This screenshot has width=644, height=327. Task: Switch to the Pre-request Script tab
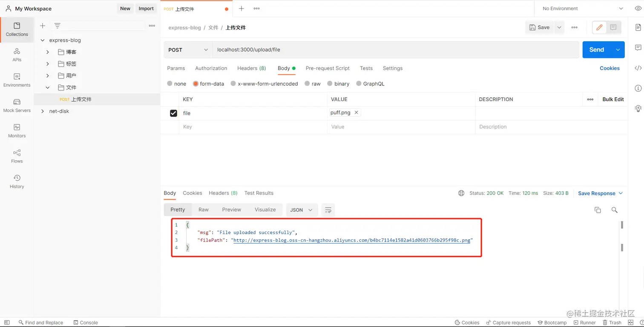click(x=328, y=68)
